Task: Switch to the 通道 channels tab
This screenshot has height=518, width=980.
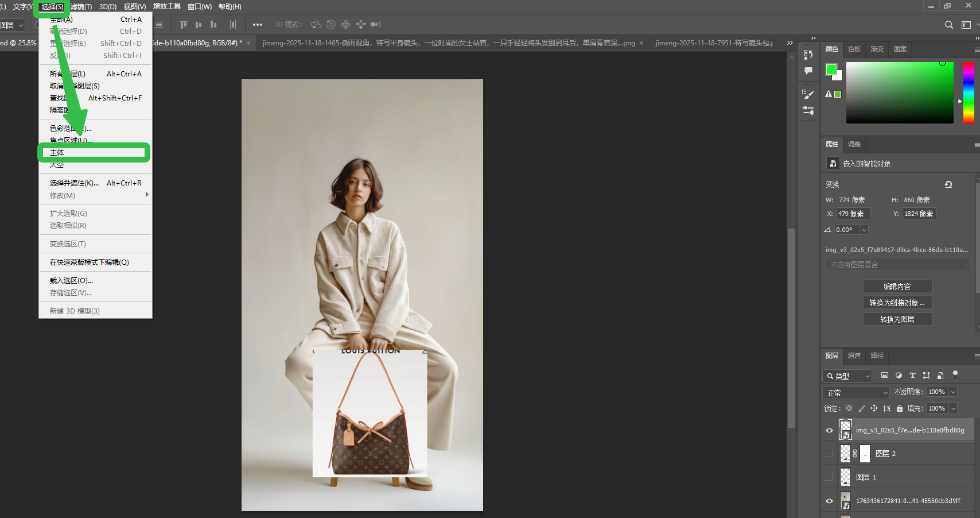Action: 854,355
